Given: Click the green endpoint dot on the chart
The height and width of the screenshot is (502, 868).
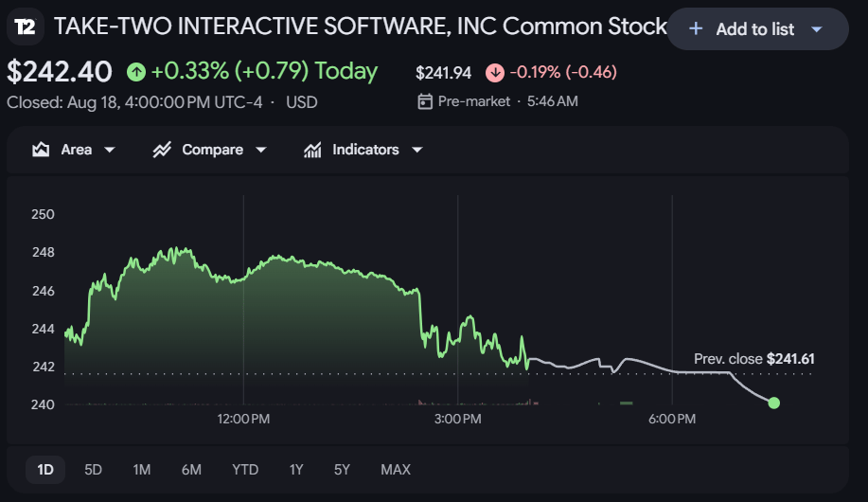Looking at the screenshot, I should point(774,403).
